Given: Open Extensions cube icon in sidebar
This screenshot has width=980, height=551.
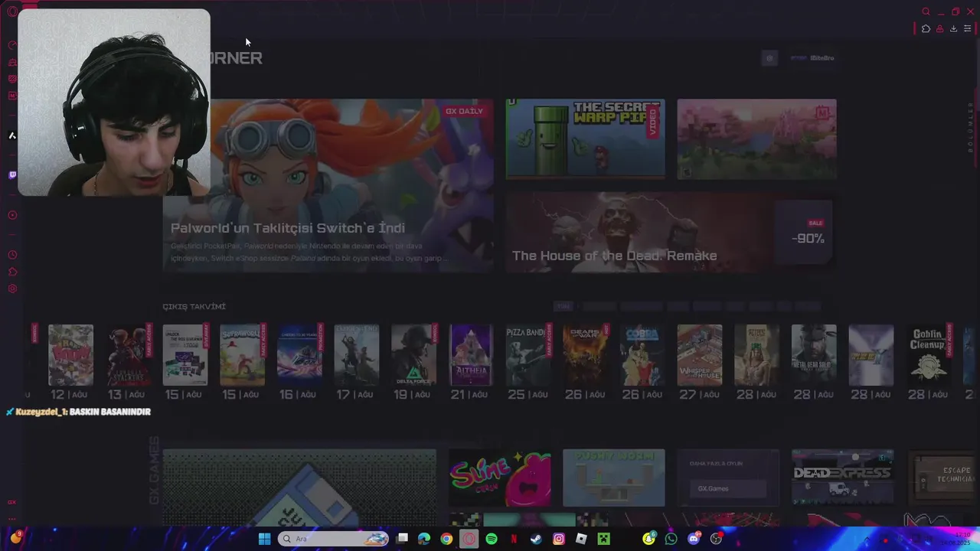Looking at the screenshot, I should click(12, 272).
